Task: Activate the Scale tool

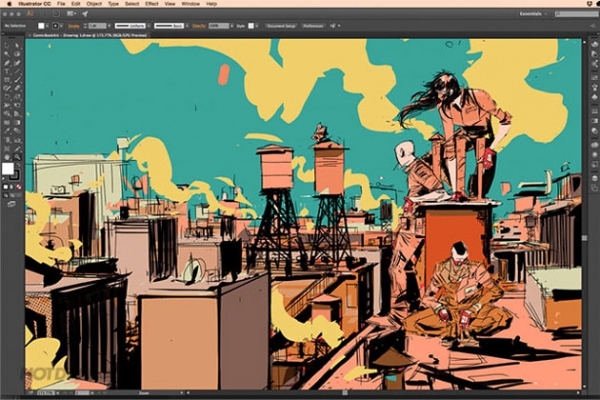Action: 17,97
